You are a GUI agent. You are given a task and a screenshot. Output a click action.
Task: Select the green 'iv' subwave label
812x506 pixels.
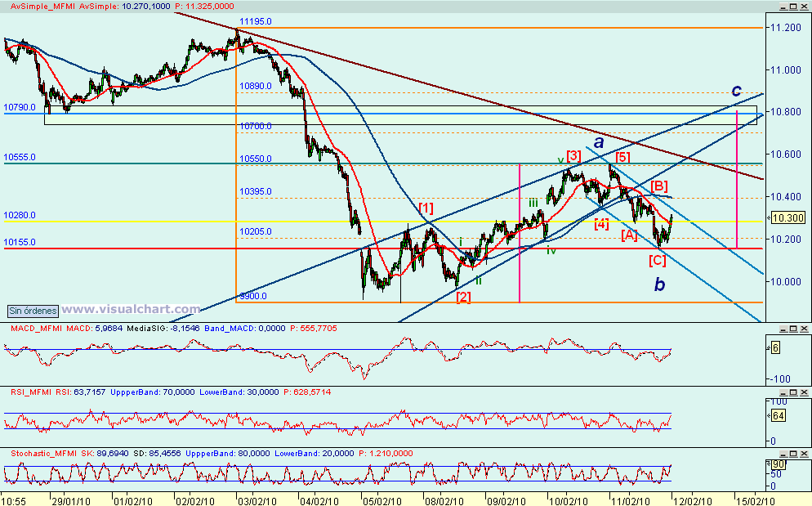[551, 250]
